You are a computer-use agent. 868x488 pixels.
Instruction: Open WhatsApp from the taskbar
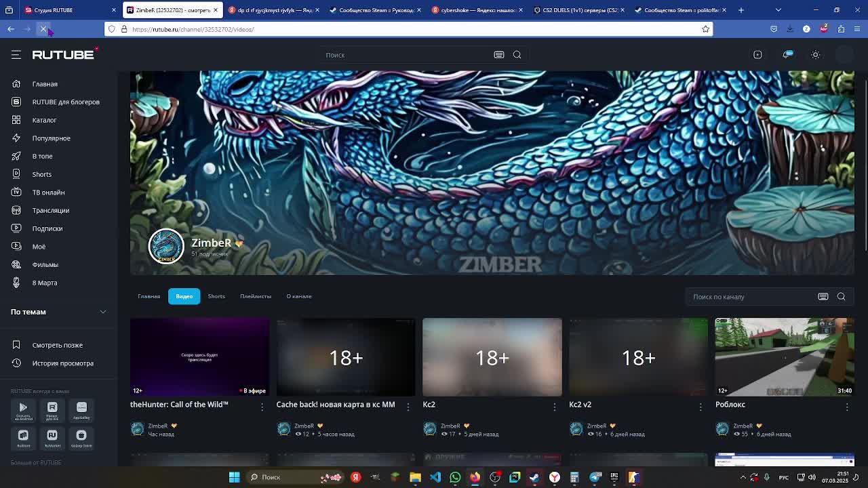[x=455, y=477]
